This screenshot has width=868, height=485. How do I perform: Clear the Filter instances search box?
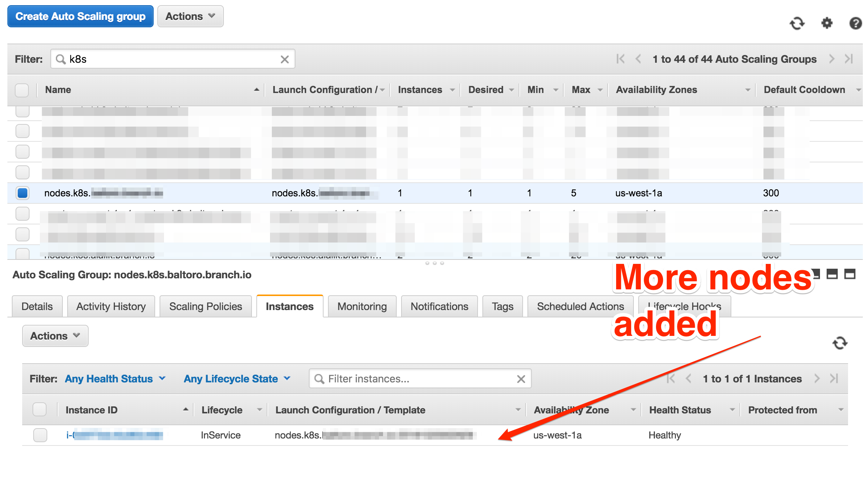521,379
